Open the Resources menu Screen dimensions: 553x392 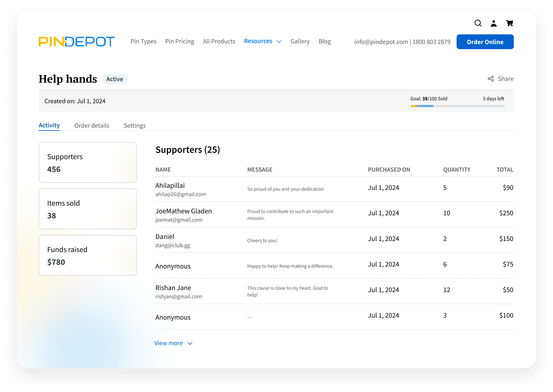click(x=258, y=41)
